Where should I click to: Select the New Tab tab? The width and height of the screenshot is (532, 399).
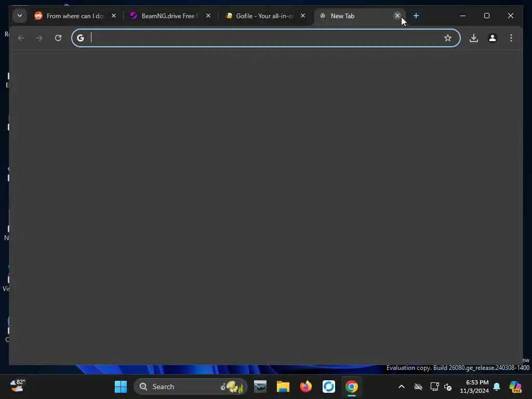tap(360, 16)
